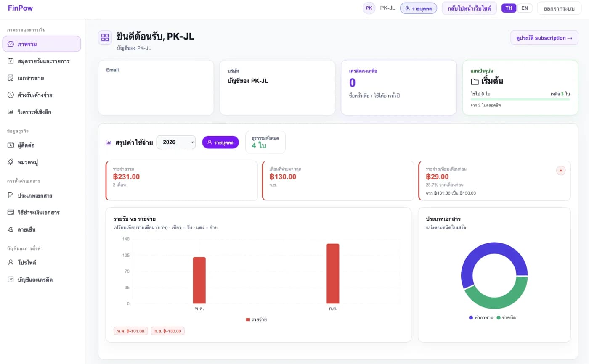
Task: Click the FinPow logo link
Action: [x=20, y=8]
